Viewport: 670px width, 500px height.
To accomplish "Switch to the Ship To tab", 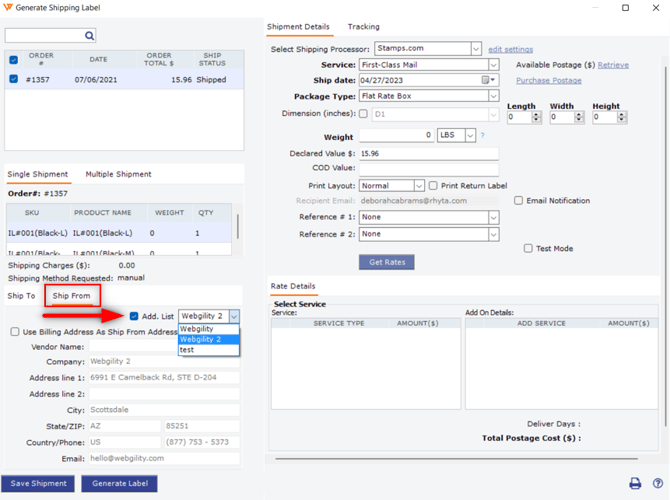I will [21, 296].
